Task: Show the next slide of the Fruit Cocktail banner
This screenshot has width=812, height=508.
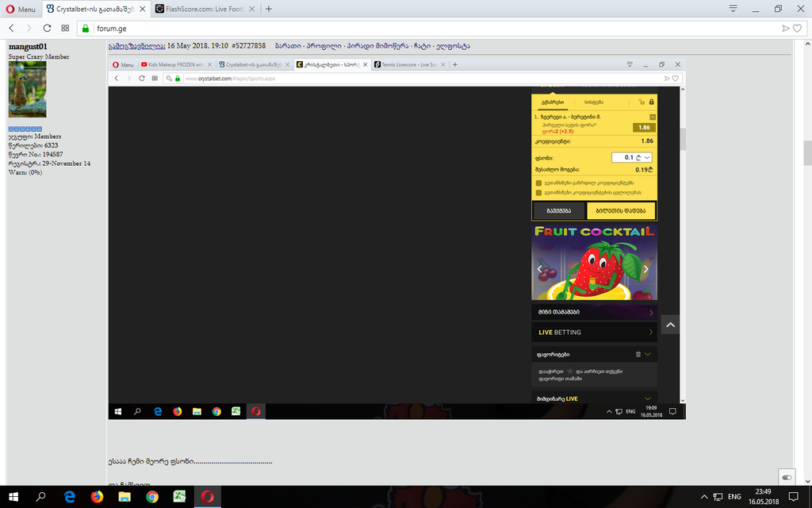Action: tap(645, 269)
